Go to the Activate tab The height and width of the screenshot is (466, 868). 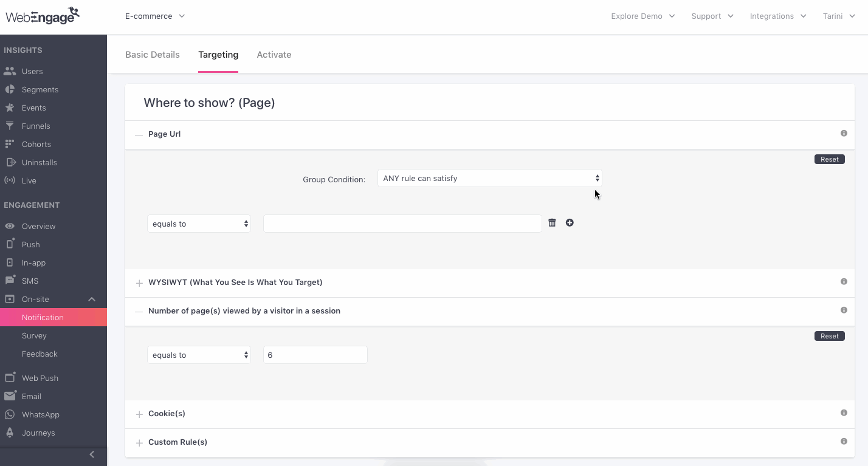tap(274, 55)
